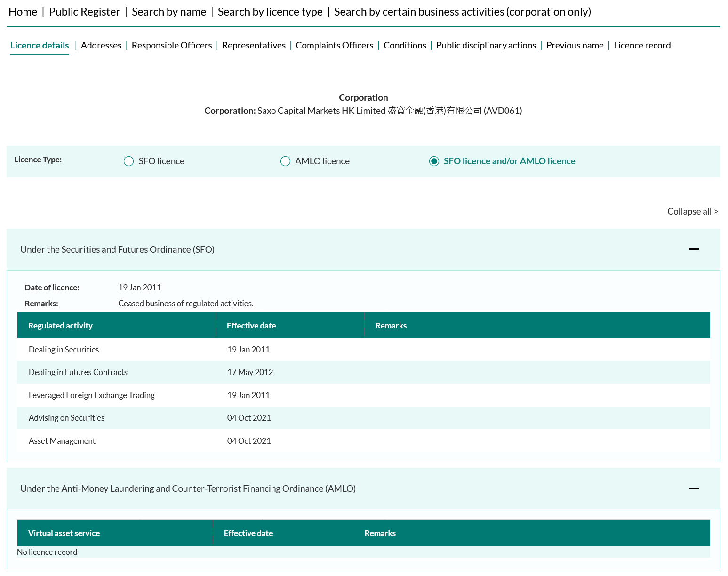Open Search by name link

click(169, 12)
